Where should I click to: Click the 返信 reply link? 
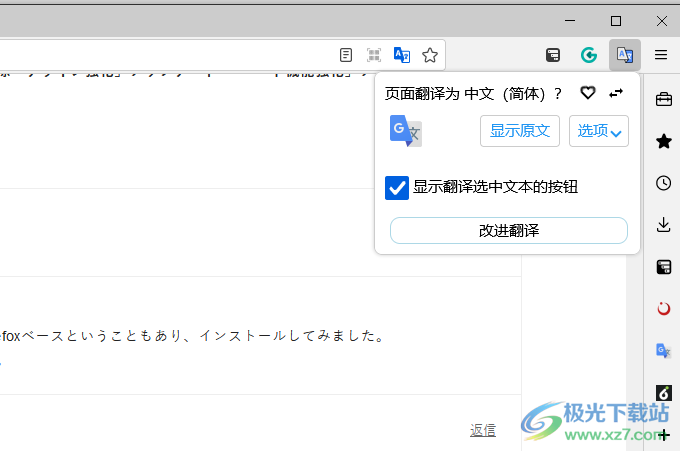click(483, 430)
